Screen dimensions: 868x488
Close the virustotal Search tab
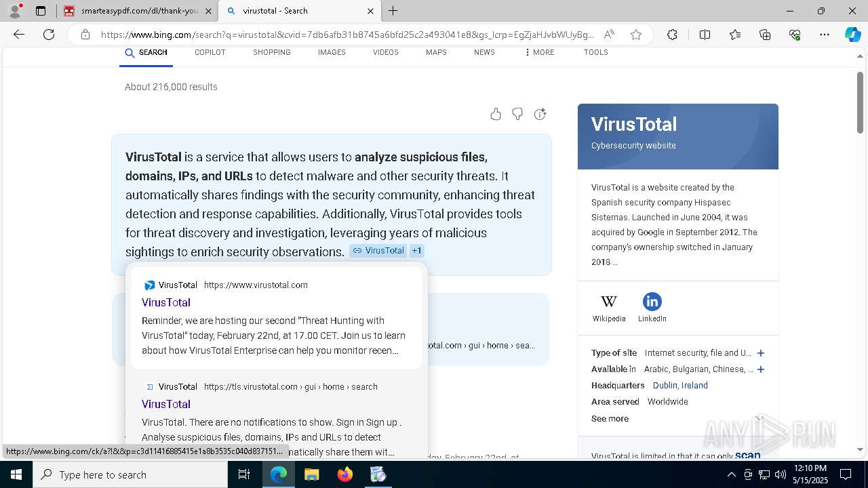tap(370, 11)
